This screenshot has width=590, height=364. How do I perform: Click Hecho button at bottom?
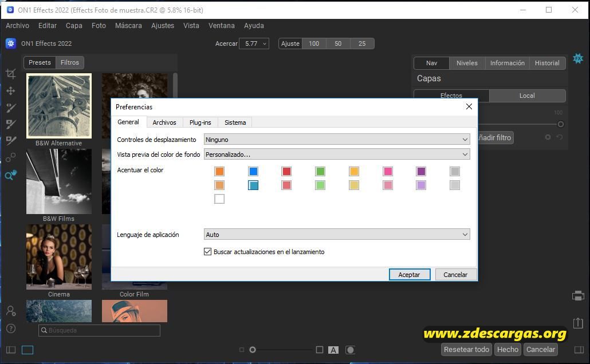508,349
